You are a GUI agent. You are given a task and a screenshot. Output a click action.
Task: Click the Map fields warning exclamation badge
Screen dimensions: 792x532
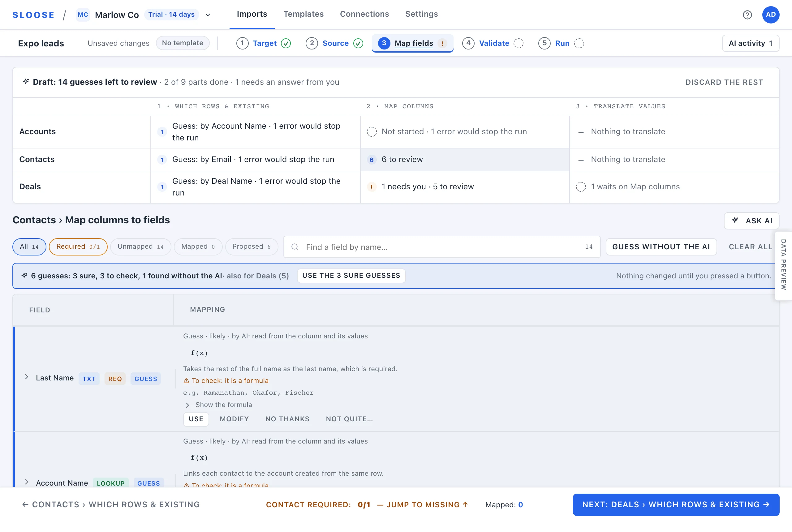pyautogui.click(x=442, y=43)
